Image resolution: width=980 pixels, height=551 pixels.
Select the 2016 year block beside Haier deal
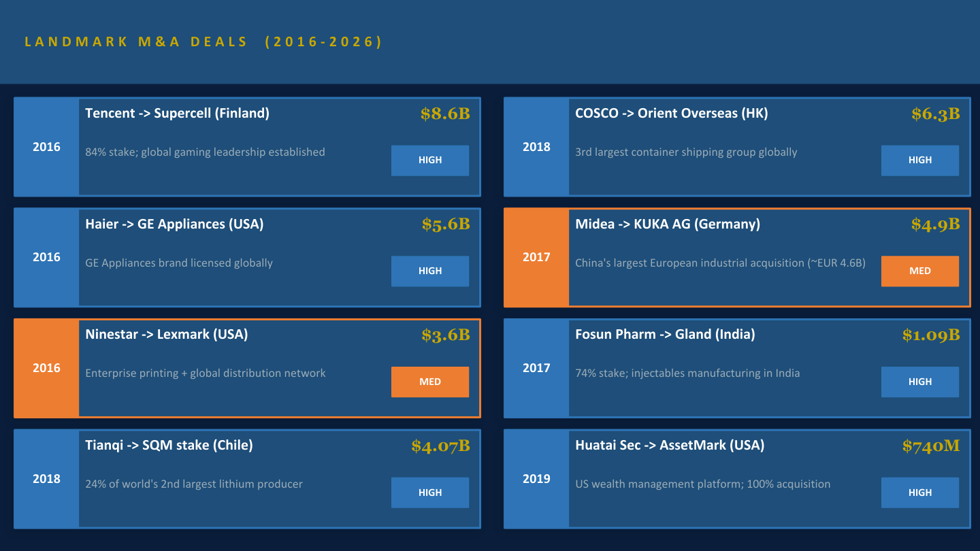click(x=46, y=257)
